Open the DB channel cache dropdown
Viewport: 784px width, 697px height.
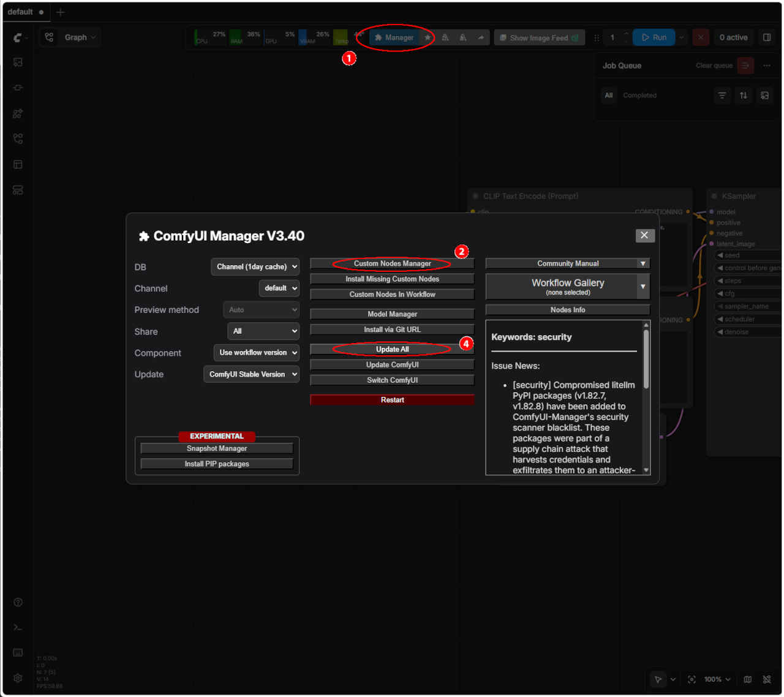click(x=255, y=267)
